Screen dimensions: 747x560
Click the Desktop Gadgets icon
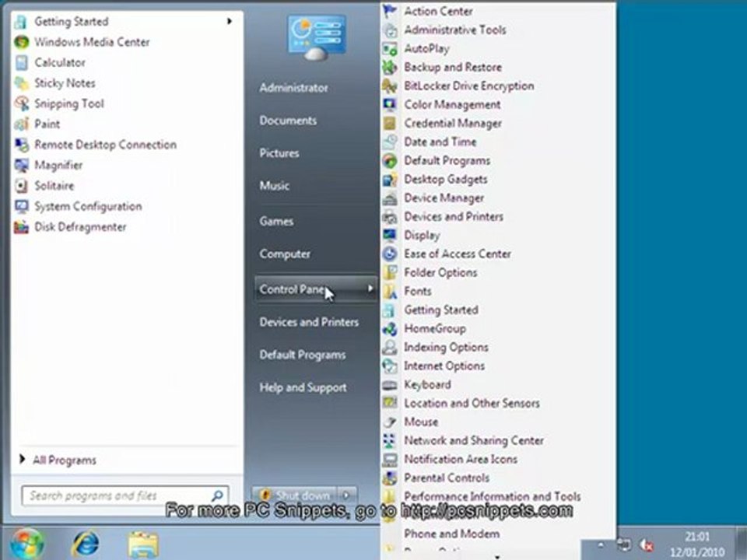390,179
